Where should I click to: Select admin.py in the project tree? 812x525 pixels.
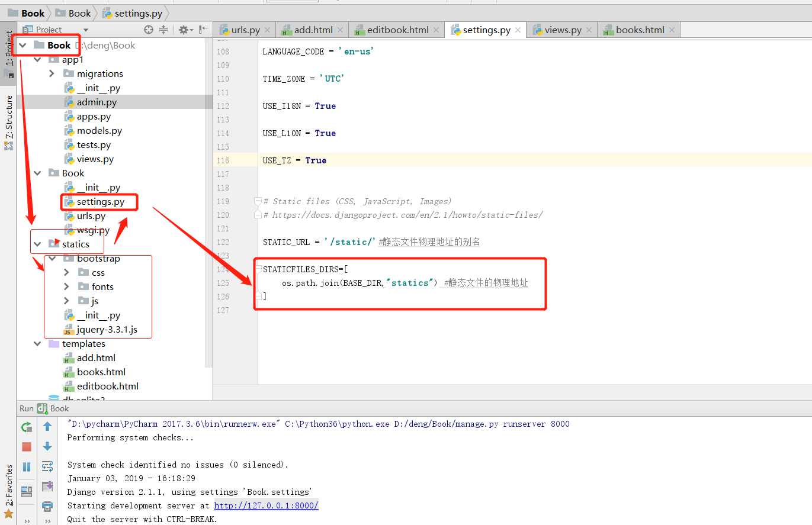tap(97, 102)
